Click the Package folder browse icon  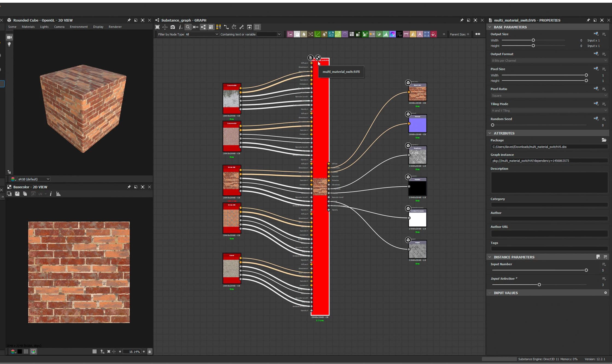click(x=604, y=140)
